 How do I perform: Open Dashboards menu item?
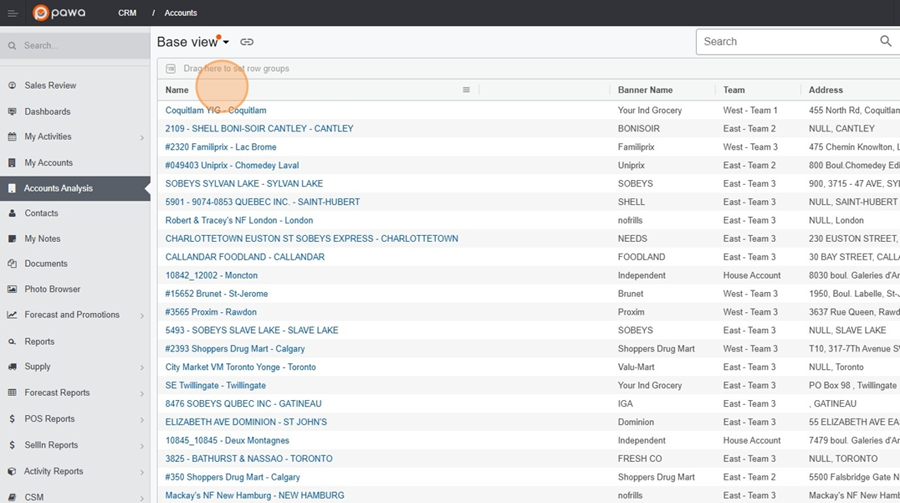coord(48,111)
